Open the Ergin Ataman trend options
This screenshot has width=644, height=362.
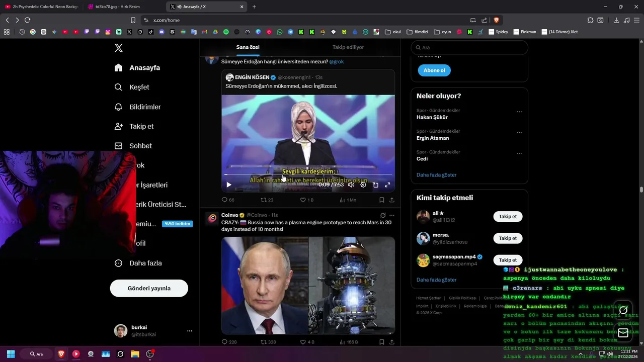click(519, 133)
